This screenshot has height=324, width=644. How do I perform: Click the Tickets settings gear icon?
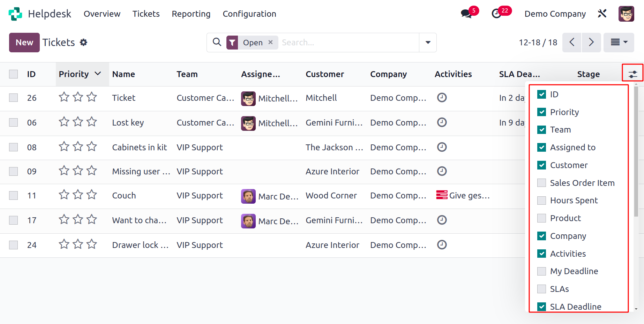tap(83, 43)
